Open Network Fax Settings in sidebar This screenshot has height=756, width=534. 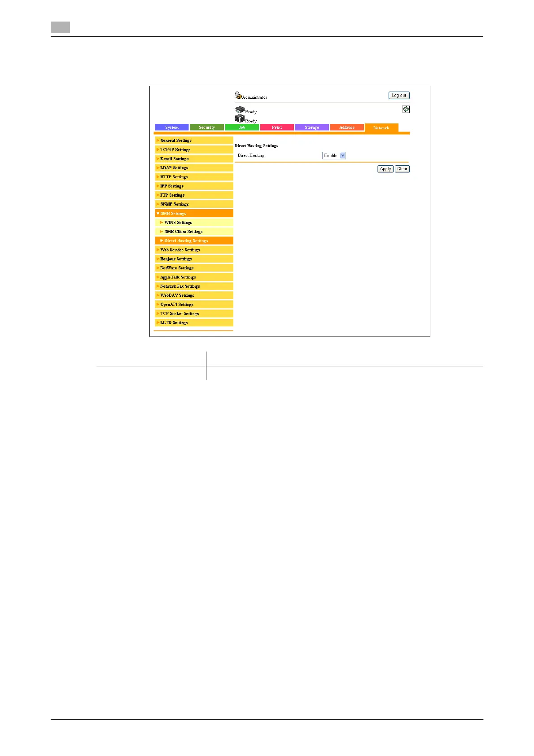point(194,286)
